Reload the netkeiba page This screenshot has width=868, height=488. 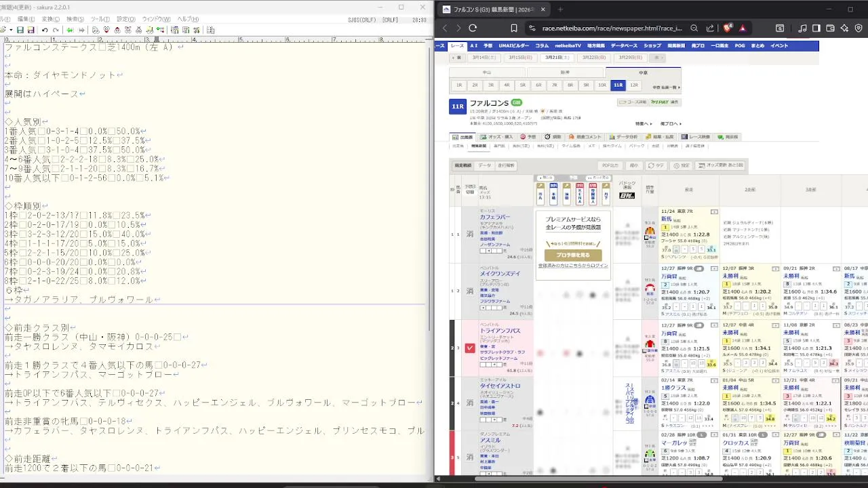473,28
